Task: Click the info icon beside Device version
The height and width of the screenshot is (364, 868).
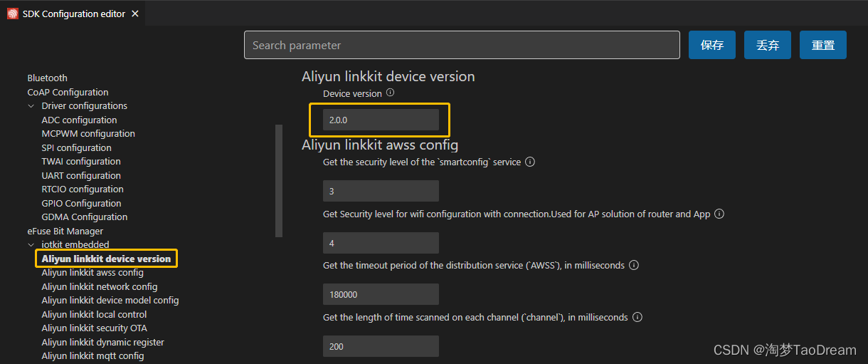Action: pyautogui.click(x=390, y=93)
